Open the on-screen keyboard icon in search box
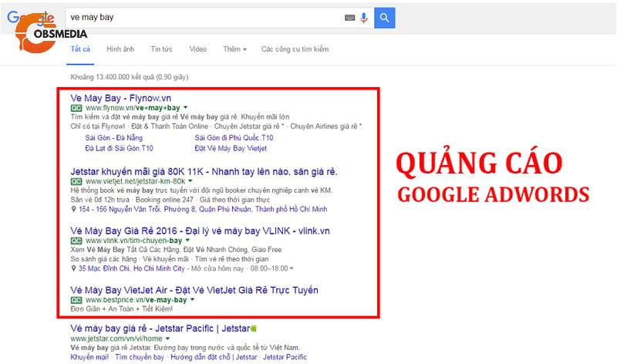Viewport: 617px width, 364px height. pyautogui.click(x=350, y=17)
